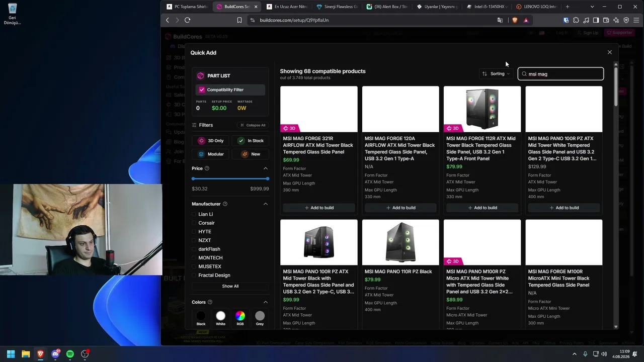Add MSI MAG FORGE 112R to build

click(x=482, y=208)
